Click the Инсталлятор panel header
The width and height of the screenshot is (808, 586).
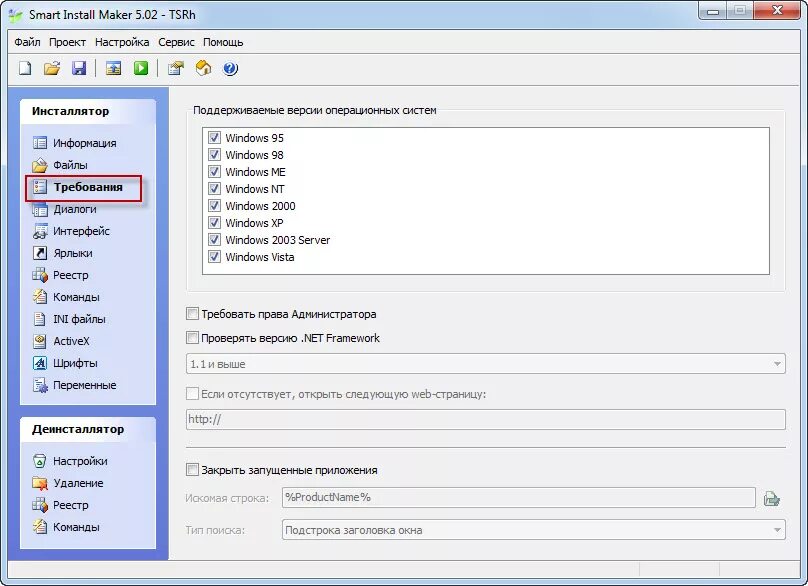tap(88, 111)
